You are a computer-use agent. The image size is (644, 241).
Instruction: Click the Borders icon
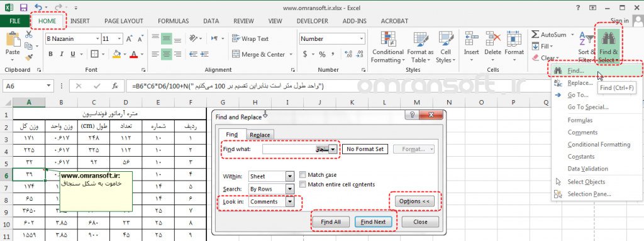[x=94, y=54]
